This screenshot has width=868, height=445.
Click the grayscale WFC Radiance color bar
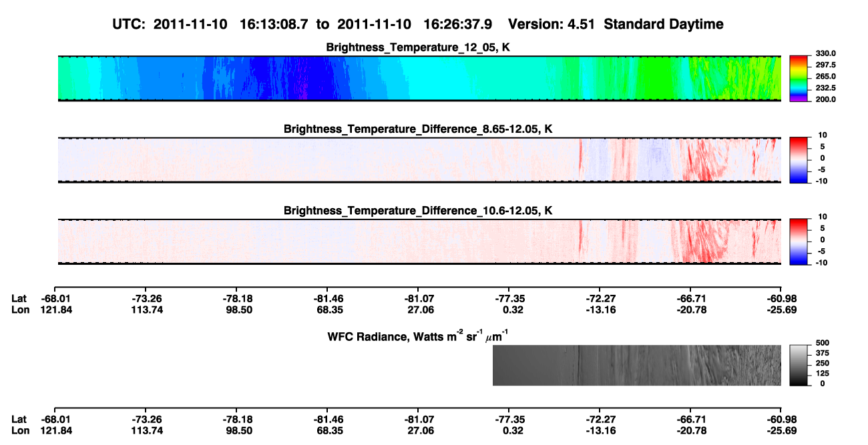(799, 366)
